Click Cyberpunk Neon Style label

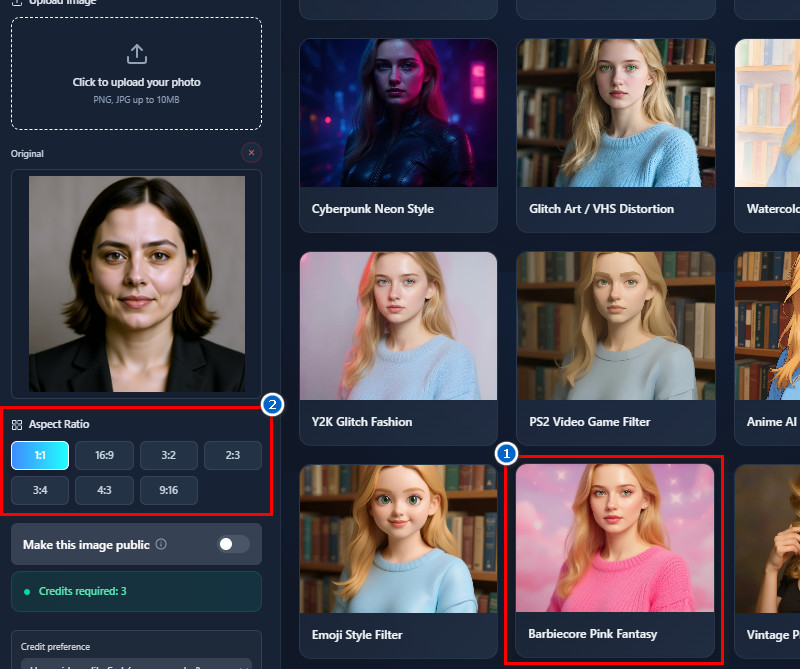click(x=372, y=209)
